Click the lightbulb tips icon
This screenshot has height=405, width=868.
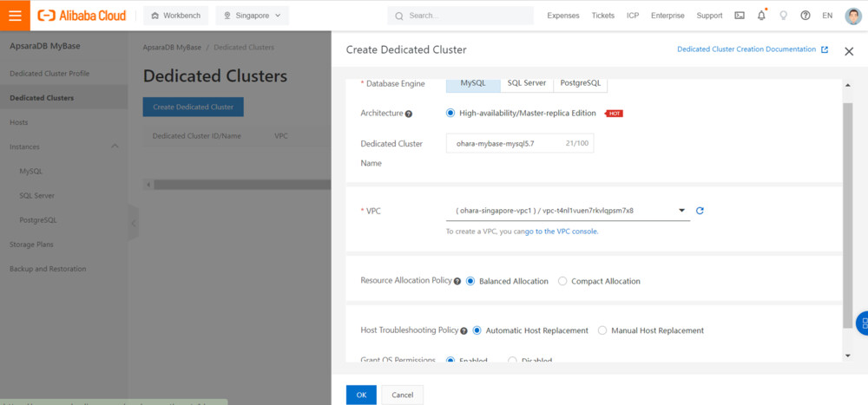point(784,16)
